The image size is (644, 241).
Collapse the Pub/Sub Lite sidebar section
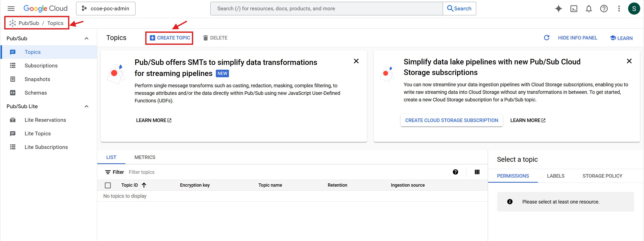pos(86,106)
